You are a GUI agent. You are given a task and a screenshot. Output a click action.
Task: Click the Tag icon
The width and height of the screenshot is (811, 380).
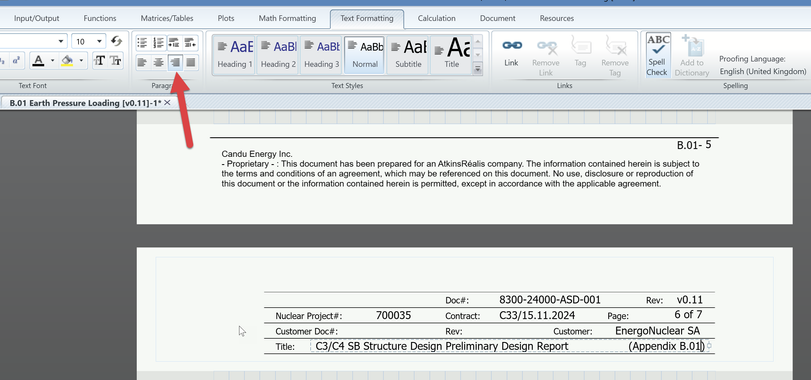[x=580, y=53]
